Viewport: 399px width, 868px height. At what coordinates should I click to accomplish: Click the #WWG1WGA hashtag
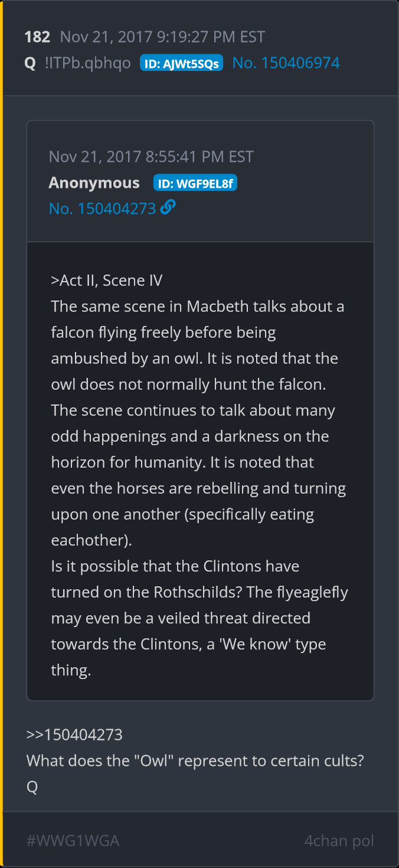[73, 841]
